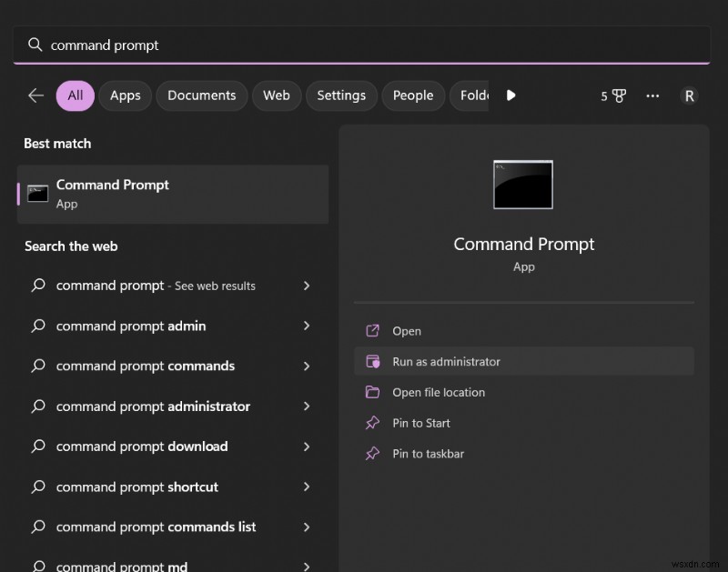
Task: Switch to the Documents filter tab
Action: (201, 95)
